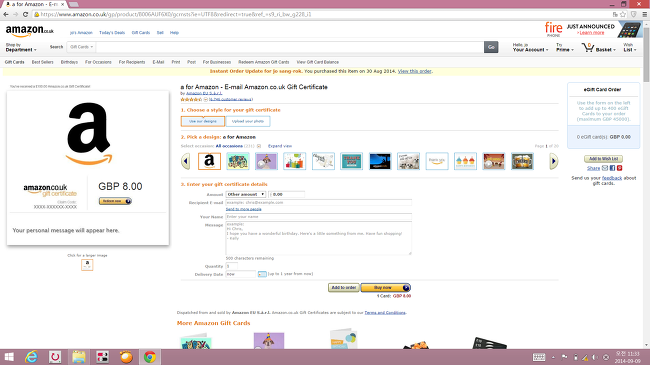Select 'Use our designs' style option
The width and height of the screenshot is (650, 365).
203,121
